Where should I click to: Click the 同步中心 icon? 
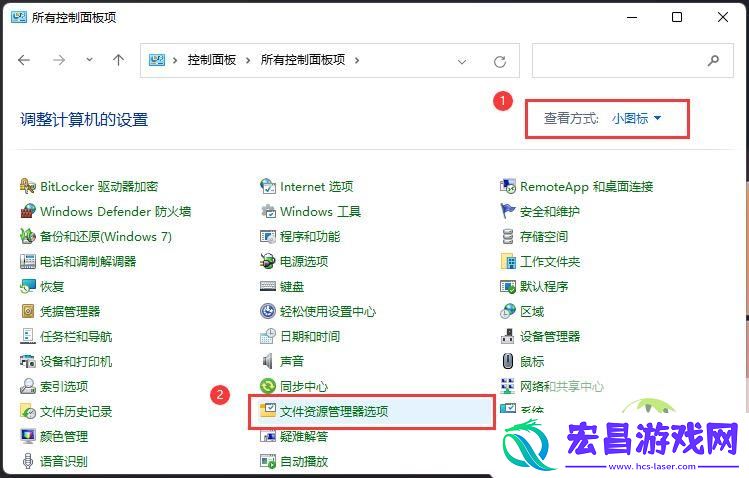(x=268, y=386)
